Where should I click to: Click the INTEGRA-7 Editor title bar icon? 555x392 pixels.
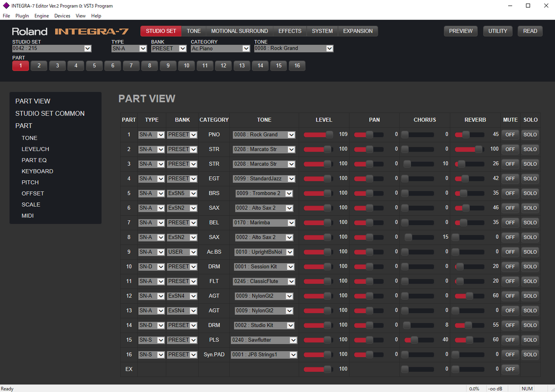tap(6, 6)
